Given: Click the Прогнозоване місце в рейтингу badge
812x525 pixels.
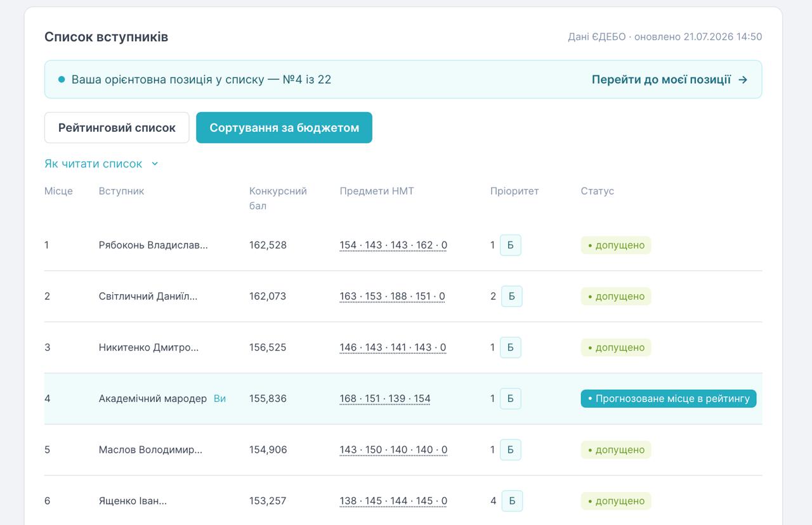Looking at the screenshot, I should pyautogui.click(x=669, y=399).
